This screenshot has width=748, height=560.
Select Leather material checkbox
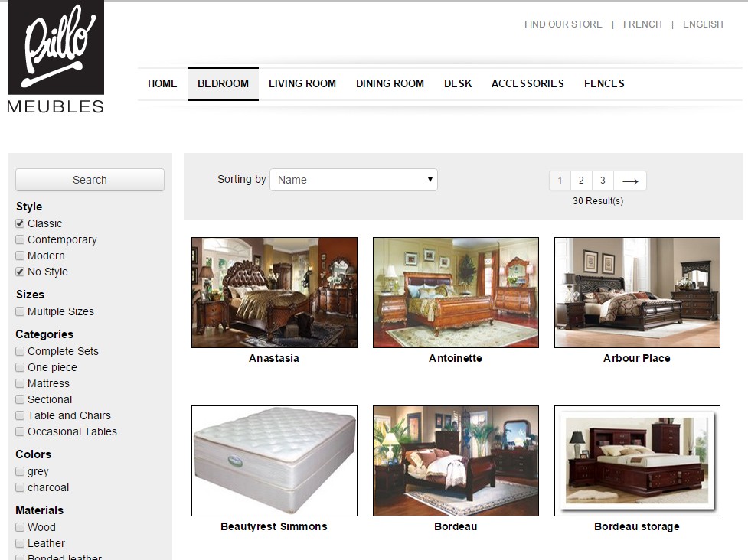point(20,543)
